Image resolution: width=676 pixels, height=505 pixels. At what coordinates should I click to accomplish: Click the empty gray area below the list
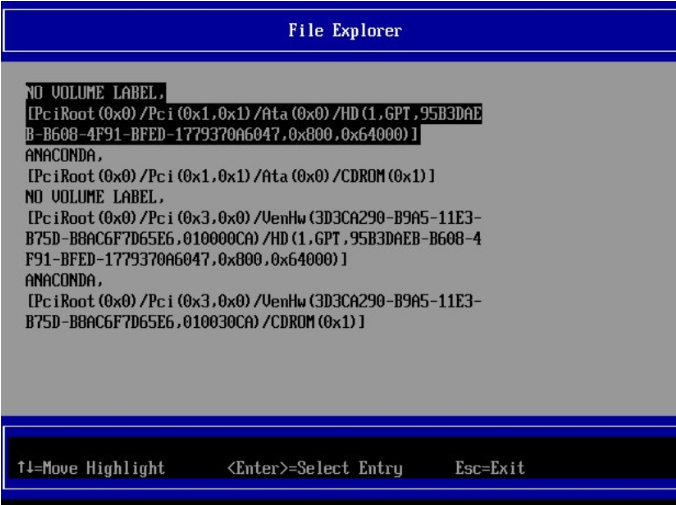pos(338,375)
